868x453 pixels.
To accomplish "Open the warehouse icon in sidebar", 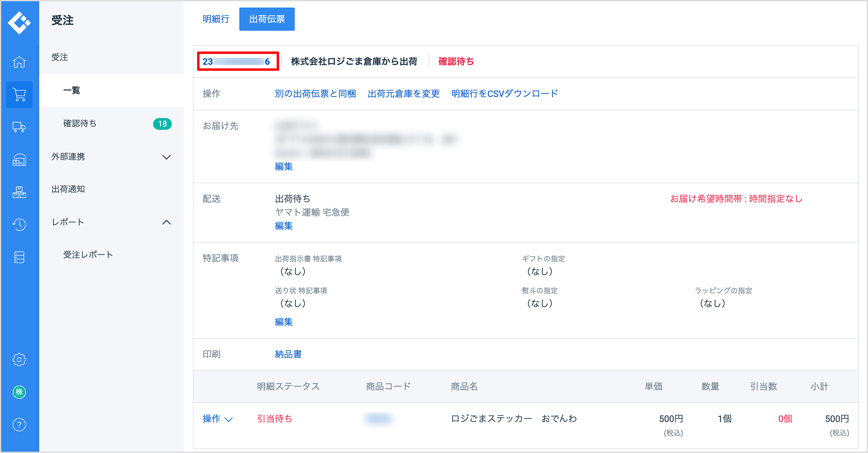I will point(19,160).
